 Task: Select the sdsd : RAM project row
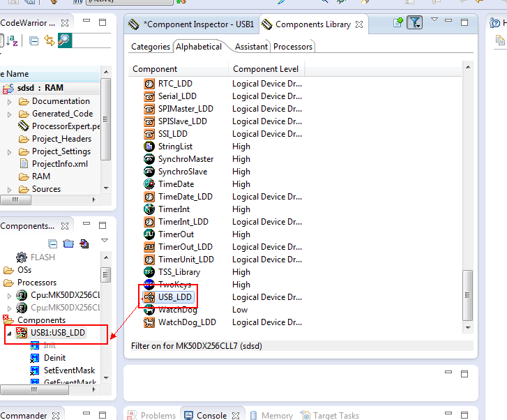coord(50,88)
